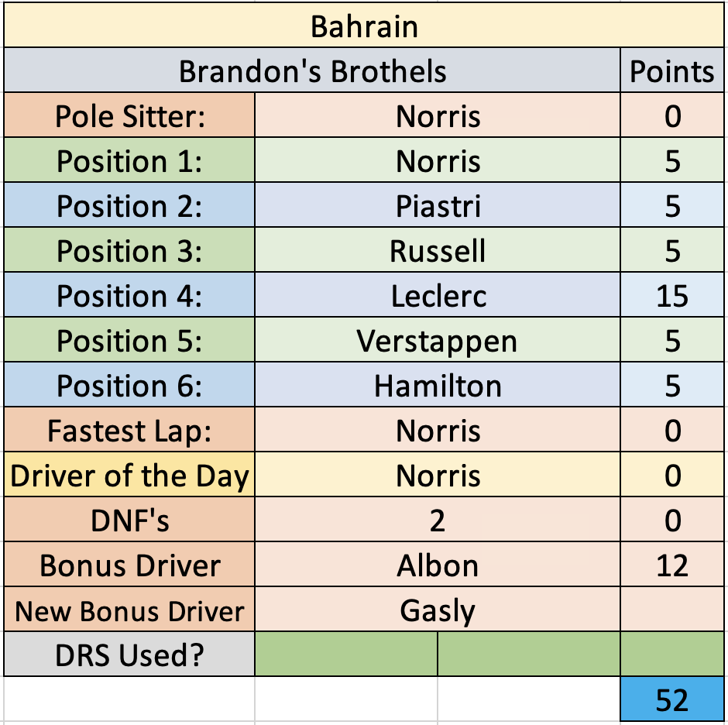
Task: Click the first green DRS Used cell
Action: click(x=346, y=655)
